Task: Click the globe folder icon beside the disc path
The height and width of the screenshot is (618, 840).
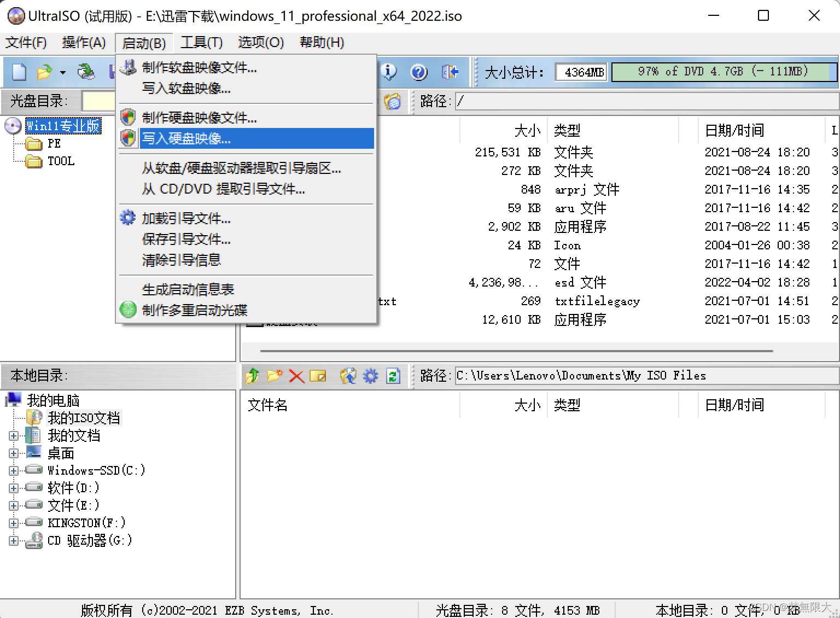Action: [x=392, y=101]
